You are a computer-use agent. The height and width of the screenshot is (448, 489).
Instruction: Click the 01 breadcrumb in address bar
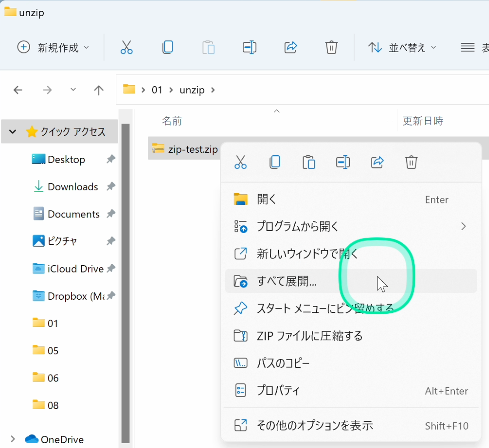157,90
